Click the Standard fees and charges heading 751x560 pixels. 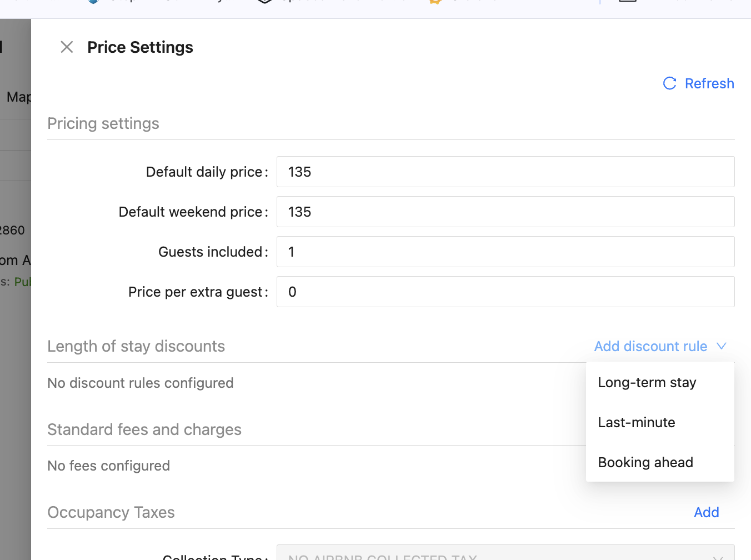pos(144,429)
